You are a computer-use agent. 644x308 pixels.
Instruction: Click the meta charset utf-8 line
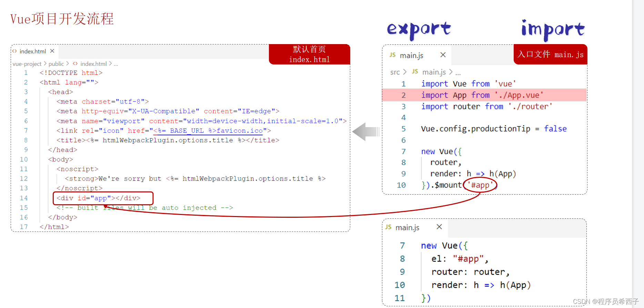pyautogui.click(x=103, y=102)
